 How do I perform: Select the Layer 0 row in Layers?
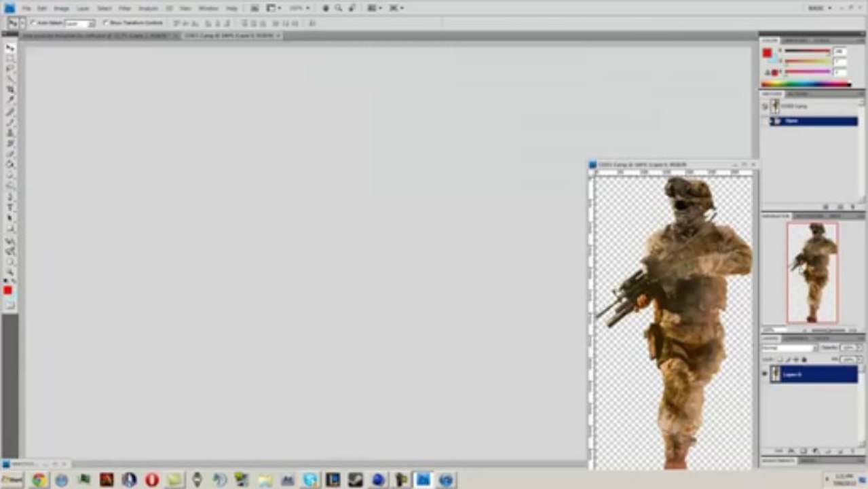[814, 374]
